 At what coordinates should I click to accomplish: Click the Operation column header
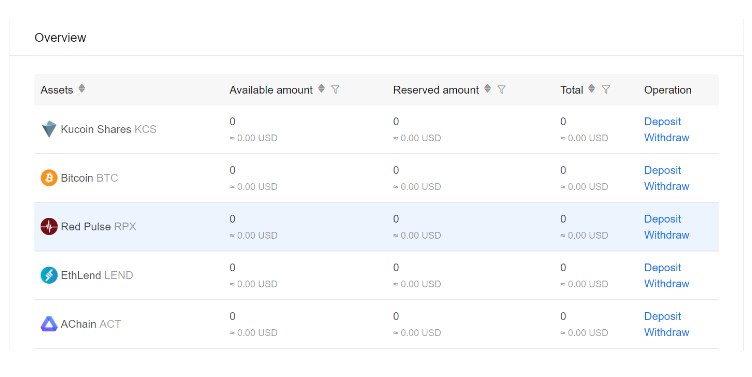(x=668, y=90)
